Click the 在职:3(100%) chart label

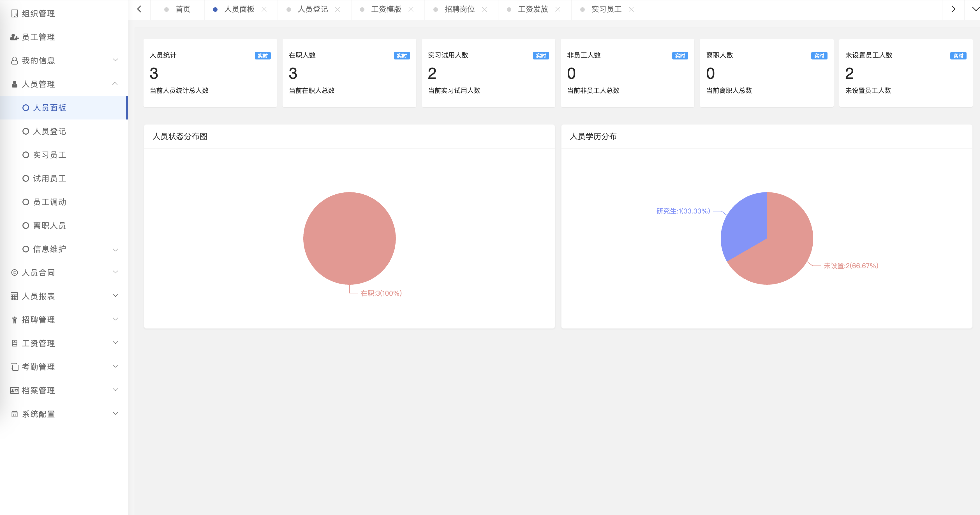point(381,293)
